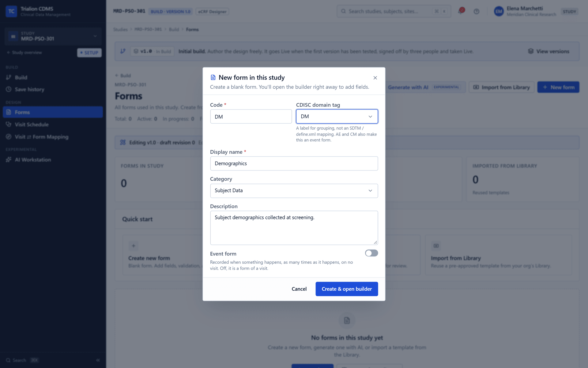Click the notifications bell icon

(461, 11)
